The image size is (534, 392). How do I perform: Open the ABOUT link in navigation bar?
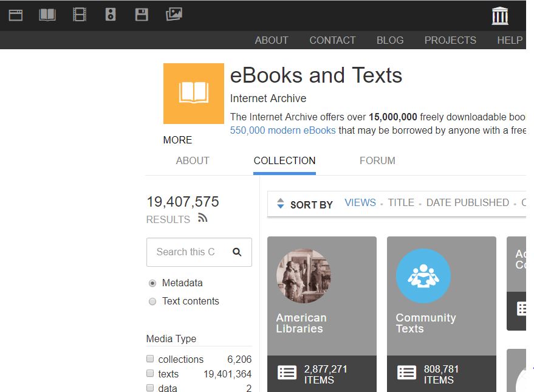272,40
